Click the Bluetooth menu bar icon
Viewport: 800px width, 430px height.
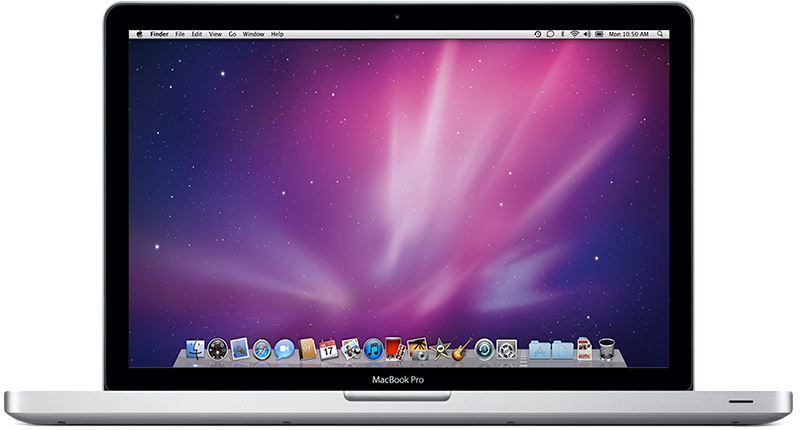click(x=563, y=34)
